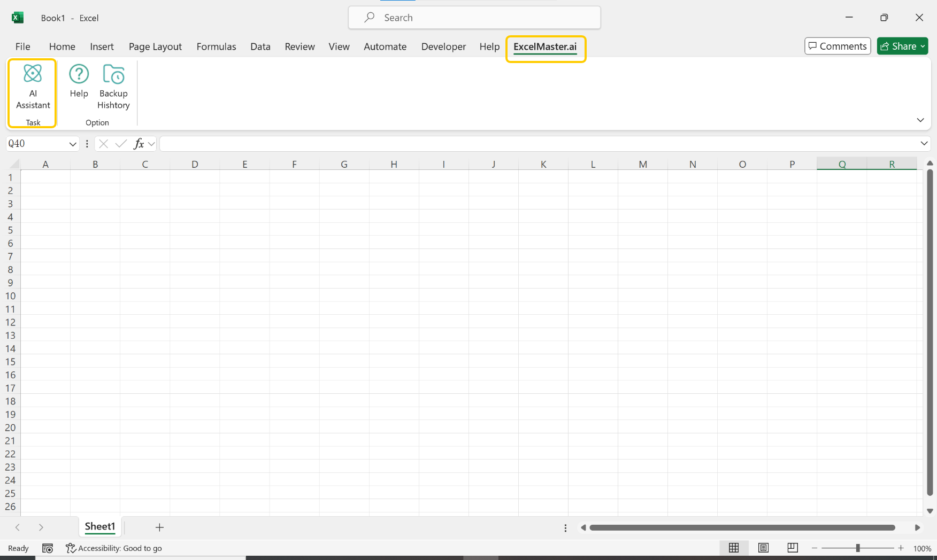Click the Comments button
937x560 pixels.
tap(838, 46)
